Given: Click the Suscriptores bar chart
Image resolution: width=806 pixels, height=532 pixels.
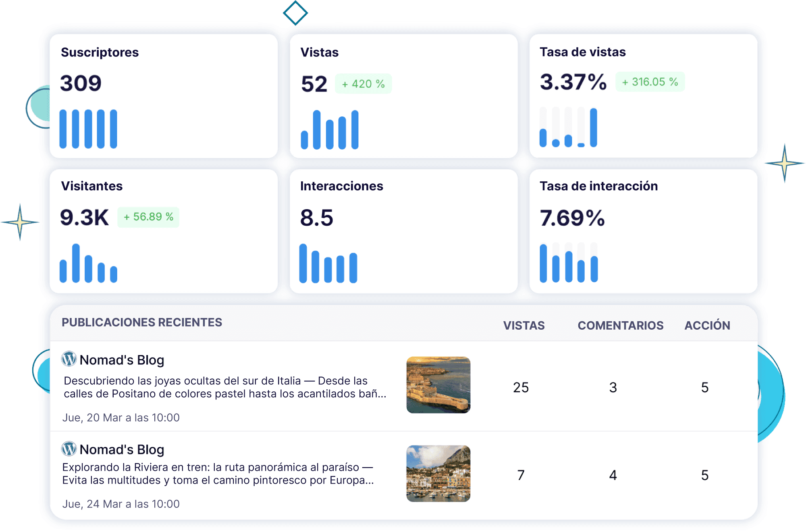Looking at the screenshot, I should coord(88,129).
